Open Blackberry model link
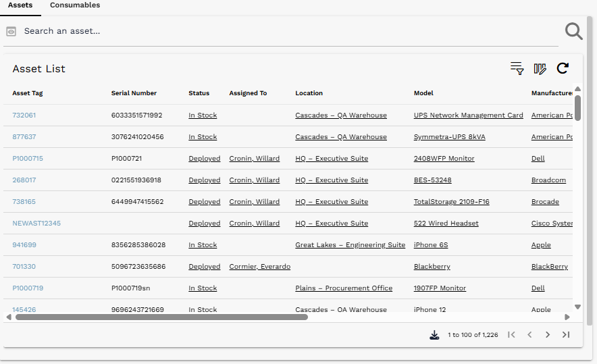Screen dimensions: 597x364 click(432, 267)
